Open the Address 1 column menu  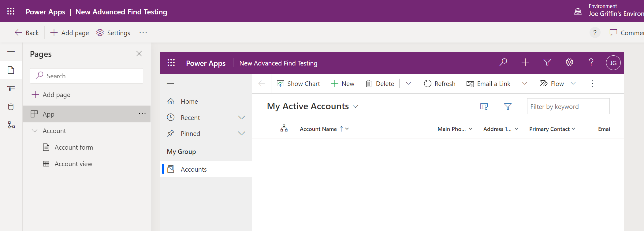tap(516, 129)
